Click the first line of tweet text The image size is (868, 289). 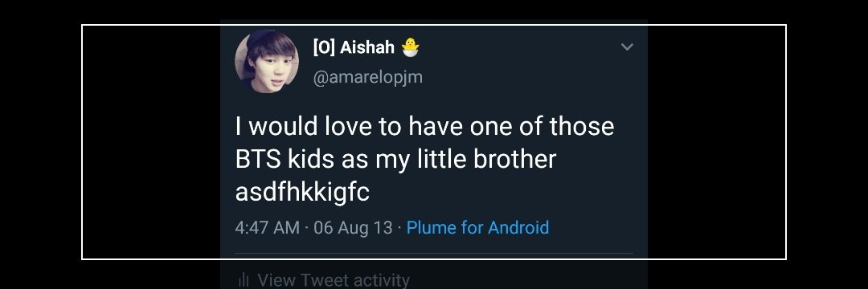point(424,127)
